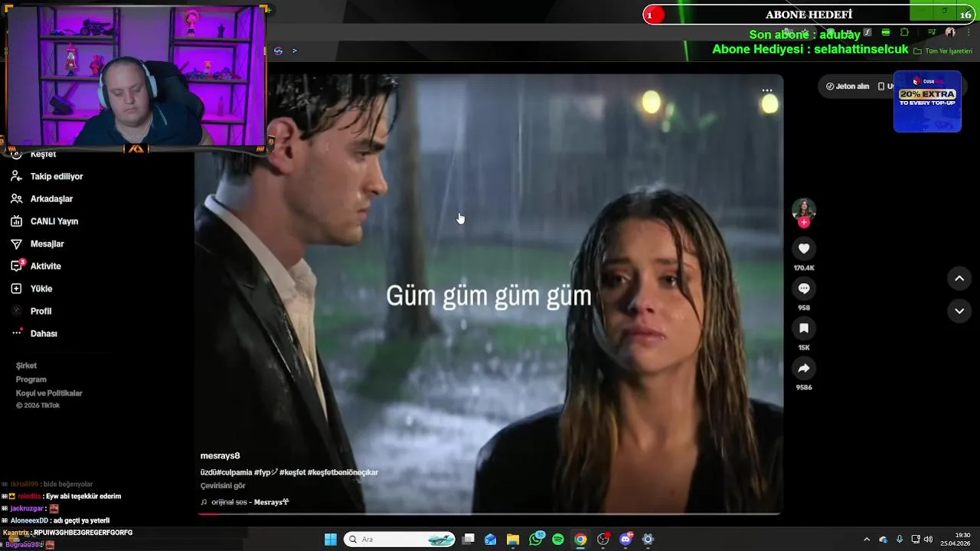Open the Chrome profile avatar
980x551 pixels.
[x=950, y=32]
